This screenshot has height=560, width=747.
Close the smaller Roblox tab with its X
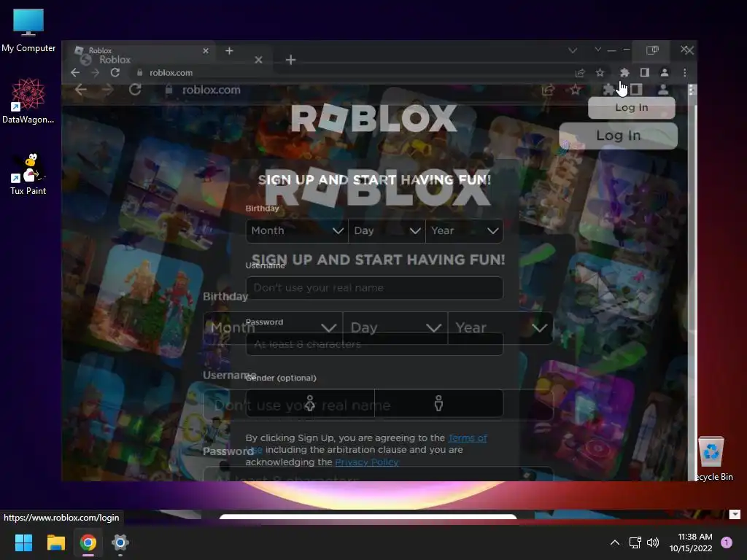(205, 50)
